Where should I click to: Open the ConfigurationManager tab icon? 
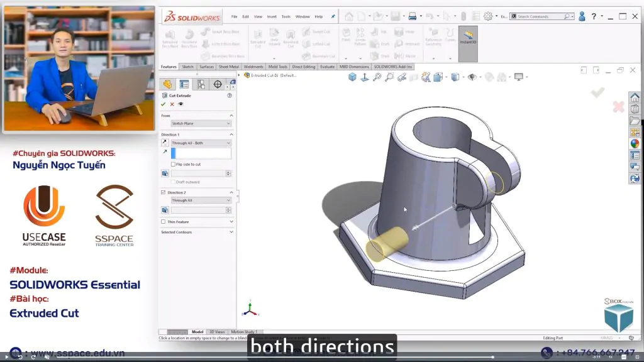(x=201, y=84)
